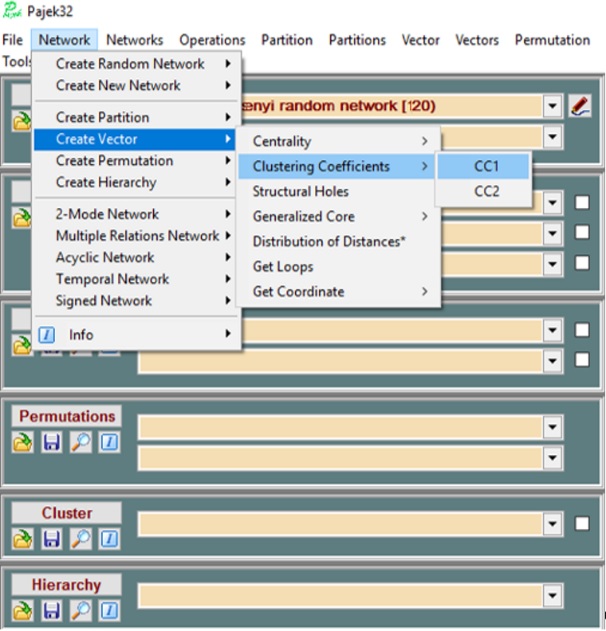Open the first Permutations dropdown arrow
The image size is (606, 631).
click(x=552, y=427)
